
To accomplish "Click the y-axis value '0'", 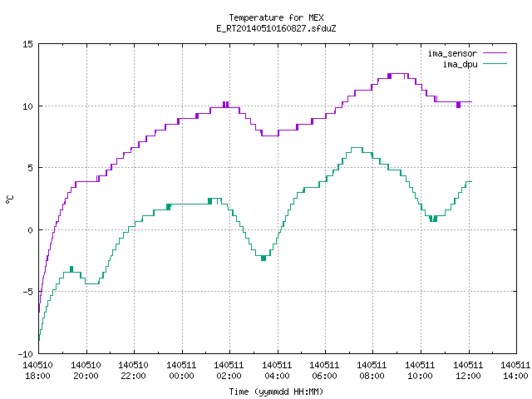I will tap(30, 230).
